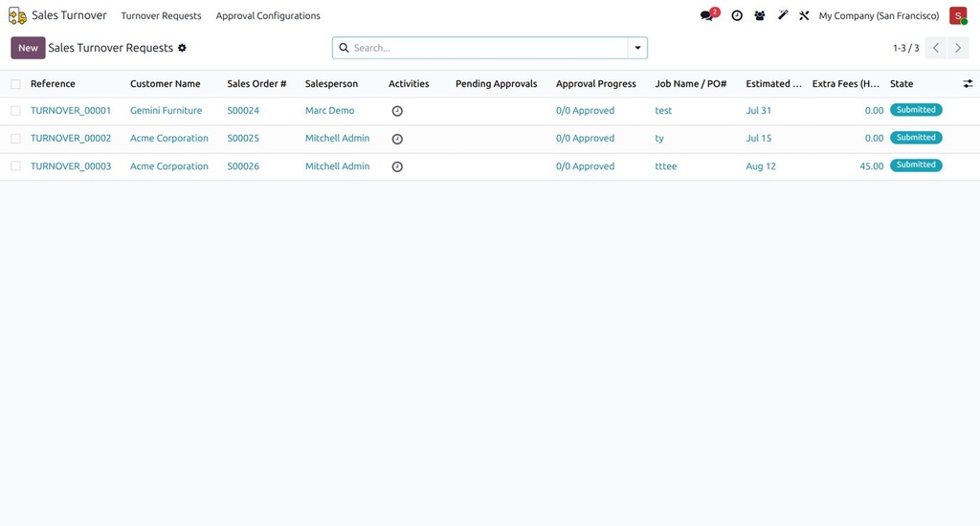The image size is (980, 526).
Task: Open the user avatar menu
Action: [958, 15]
